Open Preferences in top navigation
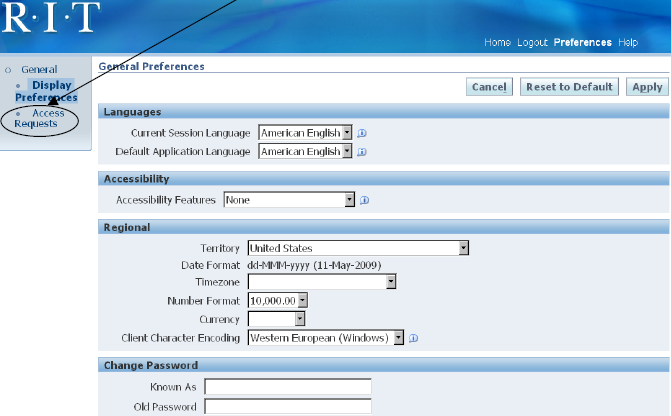Viewport: 671px width, 416px height. (x=582, y=43)
